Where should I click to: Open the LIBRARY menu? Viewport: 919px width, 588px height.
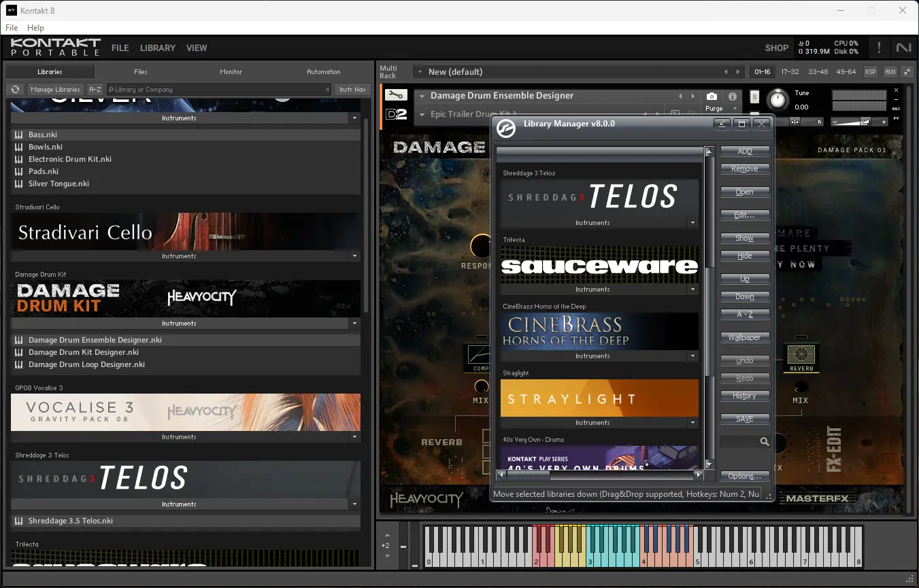(x=157, y=48)
